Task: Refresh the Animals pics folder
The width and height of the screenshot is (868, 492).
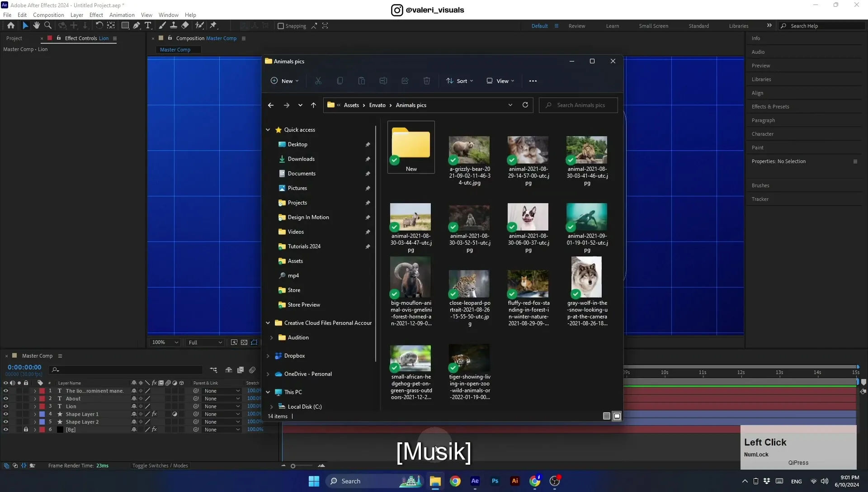Action: click(x=525, y=105)
